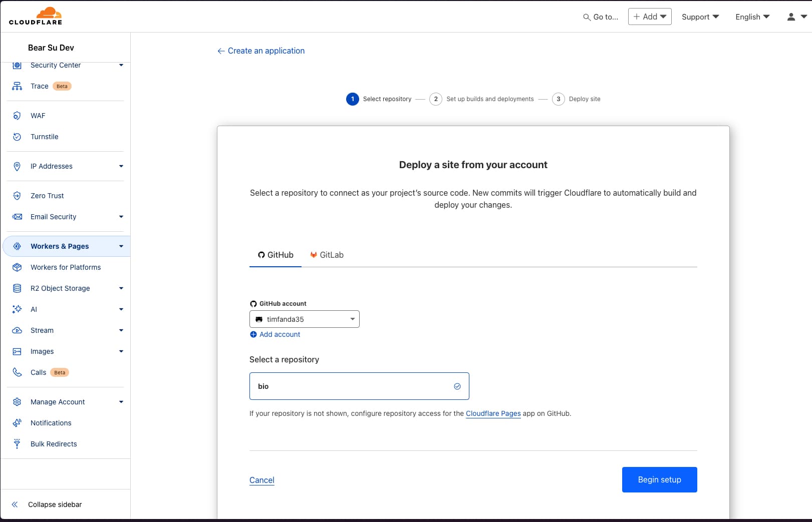The width and height of the screenshot is (812, 522).
Task: Click the Beta badge next to Trace
Action: click(62, 86)
